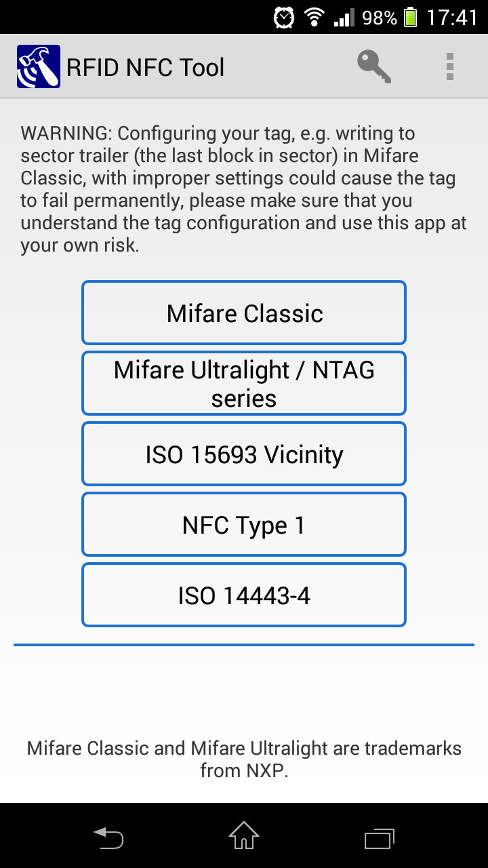This screenshot has width=488, height=868.
Task: Select the ISO 14443-4 button
Action: point(244,595)
